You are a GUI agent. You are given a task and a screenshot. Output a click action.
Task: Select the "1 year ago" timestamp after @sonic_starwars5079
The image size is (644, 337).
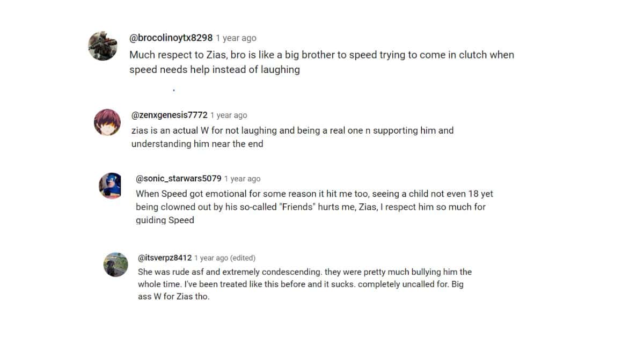[x=242, y=179]
